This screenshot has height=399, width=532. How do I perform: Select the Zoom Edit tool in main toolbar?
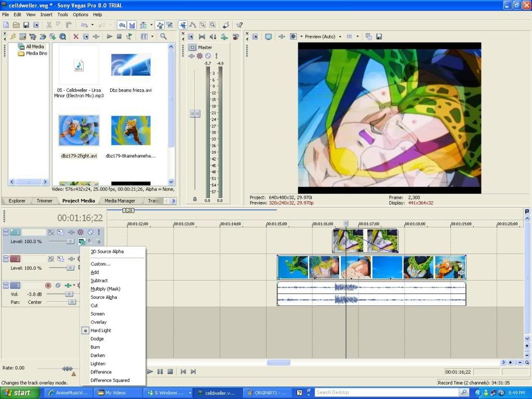[212, 25]
